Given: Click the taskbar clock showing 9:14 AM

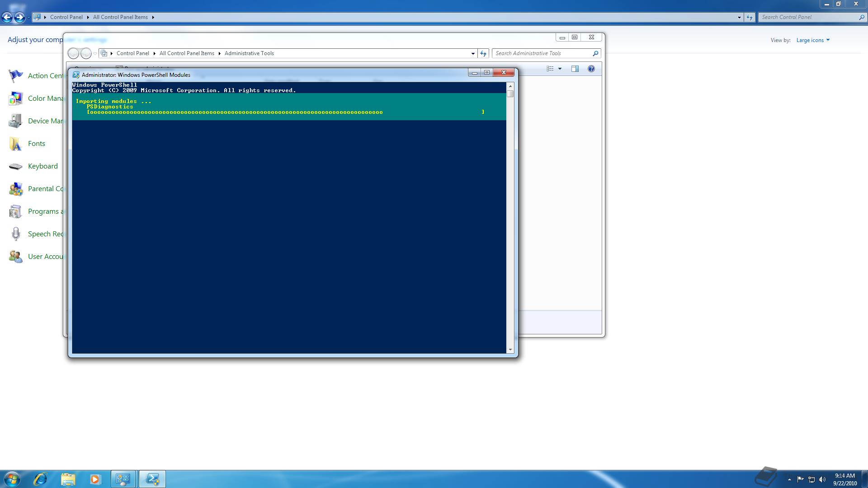Looking at the screenshot, I should [845, 479].
